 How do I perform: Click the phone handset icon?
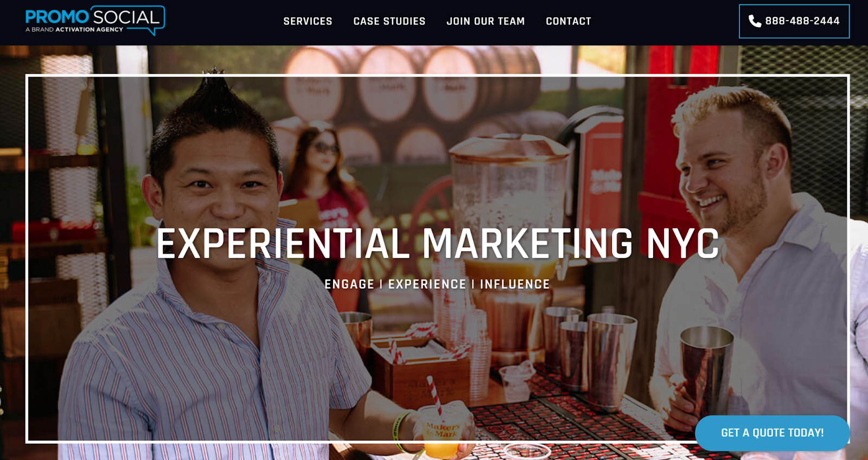755,21
